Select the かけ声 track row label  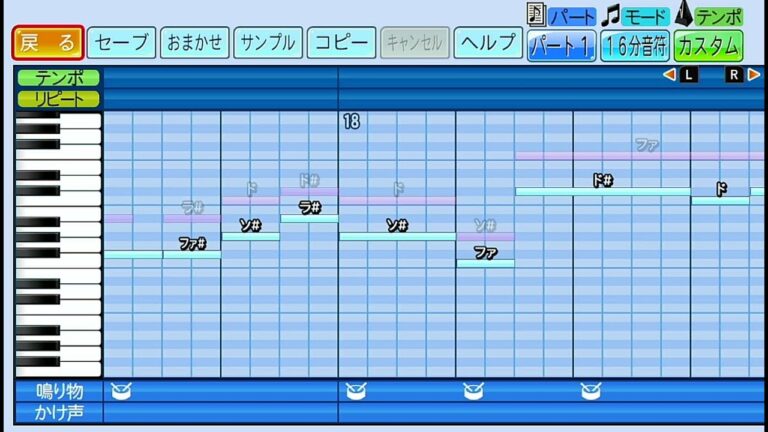click(58, 411)
